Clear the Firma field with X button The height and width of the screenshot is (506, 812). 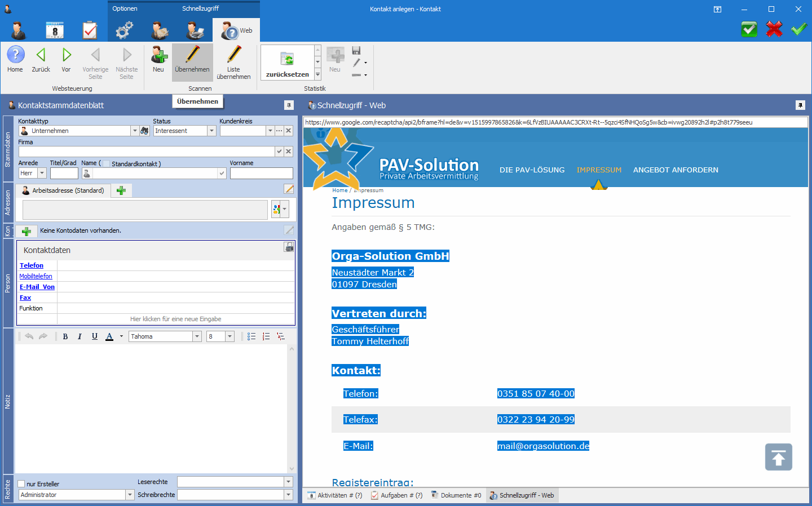(x=288, y=152)
